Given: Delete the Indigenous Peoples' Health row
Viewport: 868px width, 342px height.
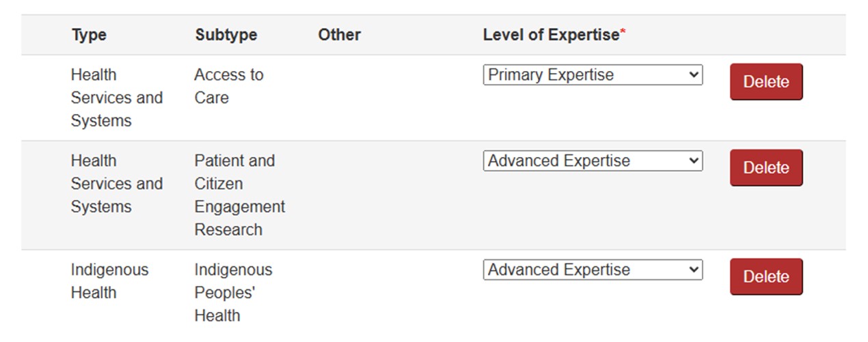Looking at the screenshot, I should coord(765,276).
